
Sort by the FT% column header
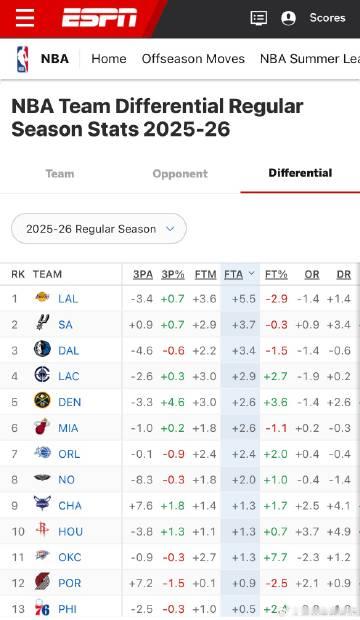click(276, 274)
